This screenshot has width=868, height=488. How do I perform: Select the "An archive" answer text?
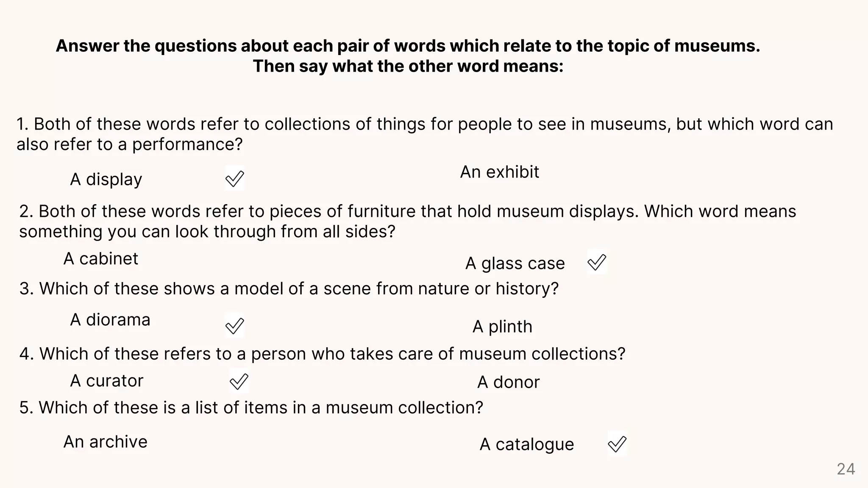click(x=106, y=442)
